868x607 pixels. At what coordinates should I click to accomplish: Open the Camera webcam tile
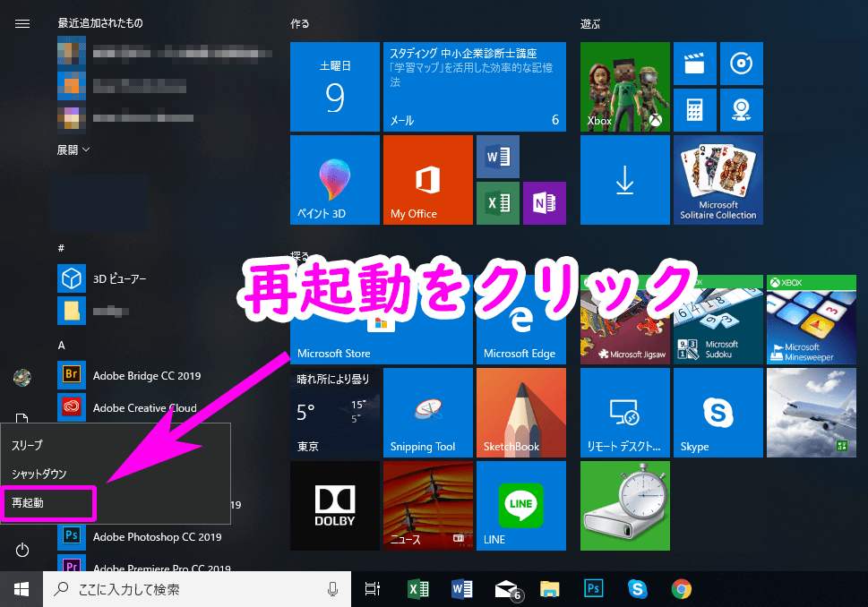click(741, 110)
